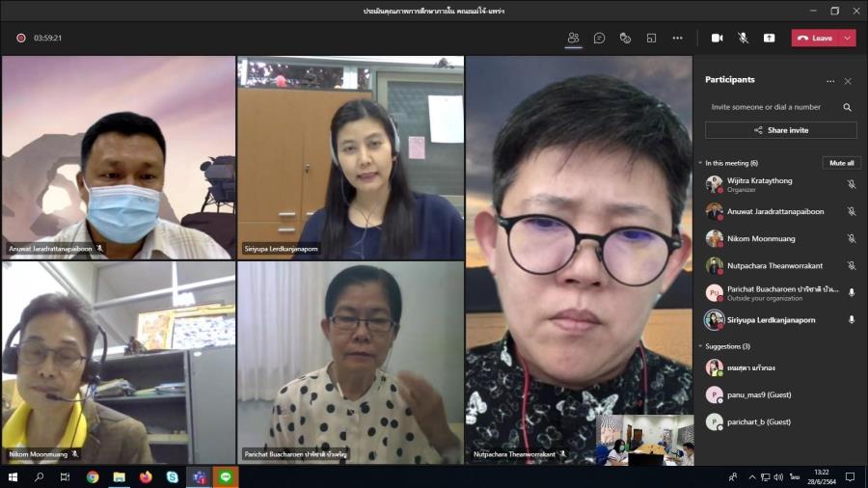
Task: Open LINE app from the taskbar
Action: (x=226, y=477)
